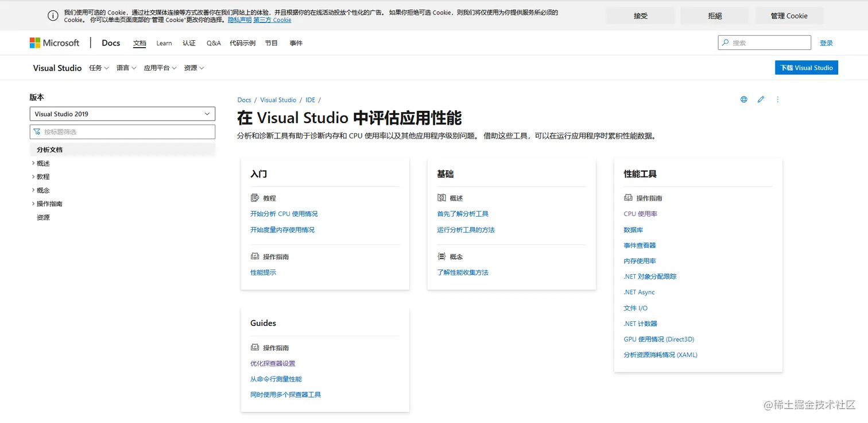Click the magnifier icon in the search box

(725, 42)
